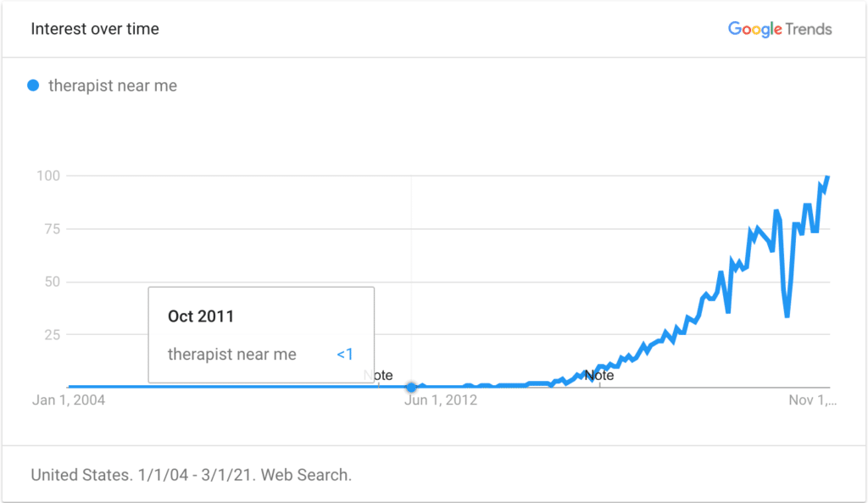Click the 50 value on the y-axis
868x503 pixels.
pyautogui.click(x=52, y=282)
